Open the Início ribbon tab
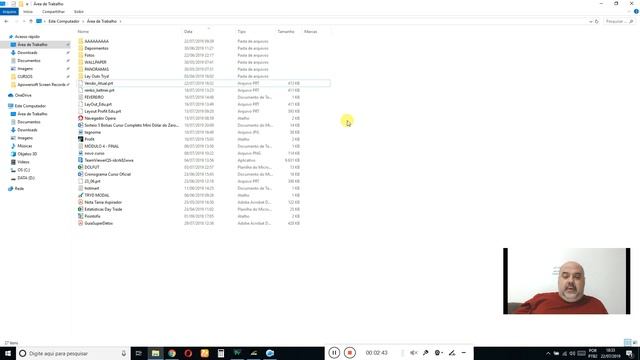 click(28, 12)
